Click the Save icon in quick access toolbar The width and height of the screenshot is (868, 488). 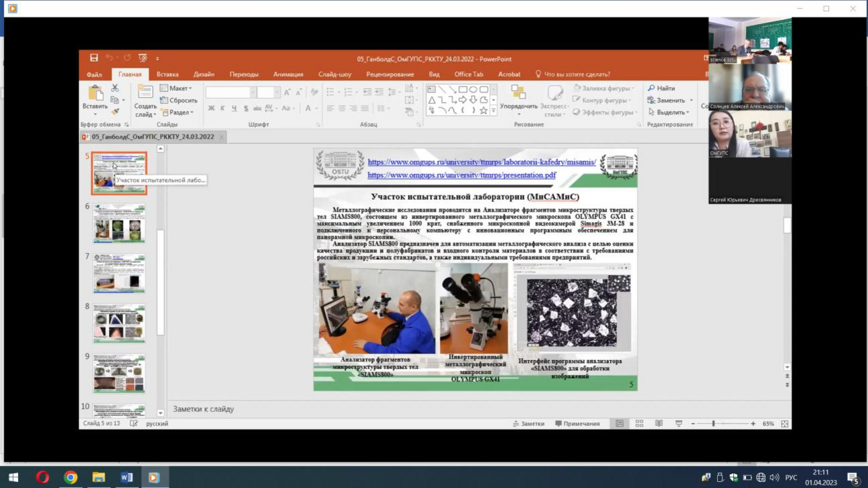point(94,58)
